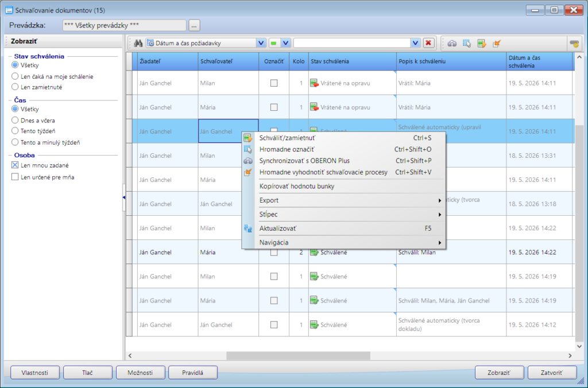
Task: Click the Tlač button
Action: [x=87, y=373]
